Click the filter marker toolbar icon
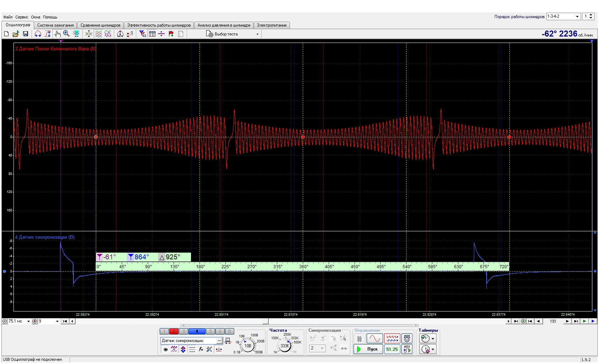The width and height of the screenshot is (602, 364). click(142, 34)
